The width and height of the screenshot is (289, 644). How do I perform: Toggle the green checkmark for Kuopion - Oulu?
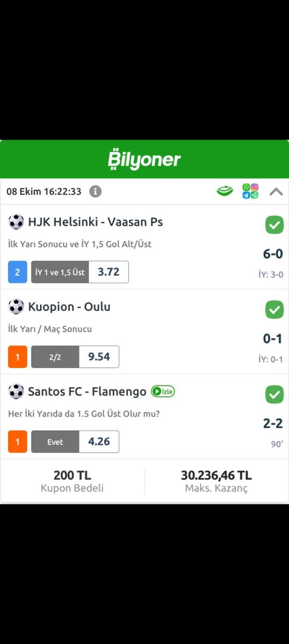274,310
